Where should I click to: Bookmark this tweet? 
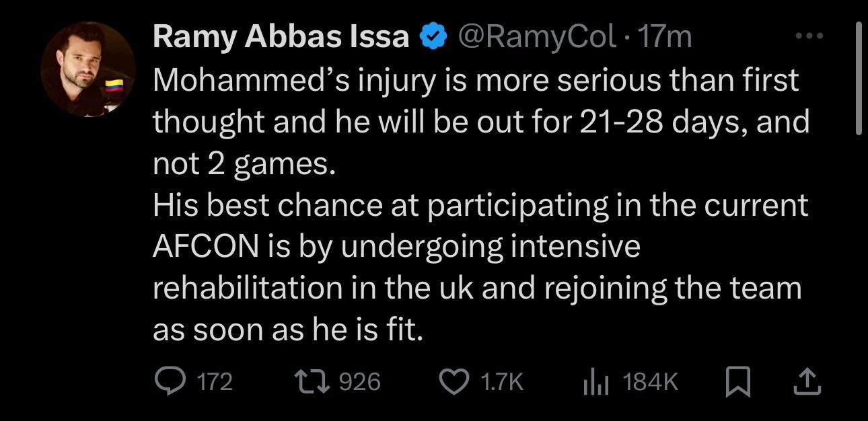[738, 383]
